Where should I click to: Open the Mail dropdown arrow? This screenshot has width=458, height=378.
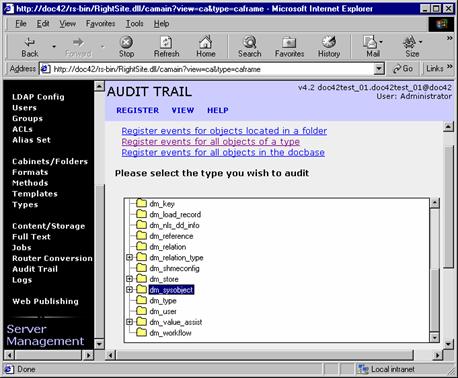tap(381, 42)
